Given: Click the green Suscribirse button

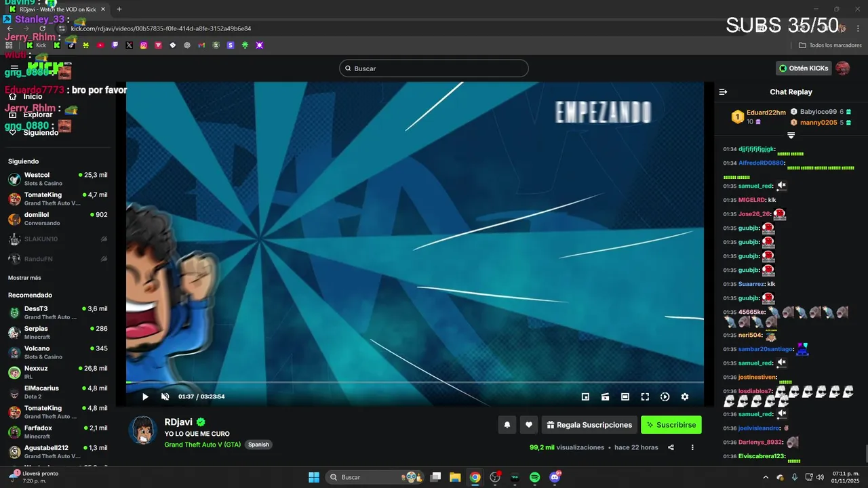Looking at the screenshot, I should tap(671, 425).
